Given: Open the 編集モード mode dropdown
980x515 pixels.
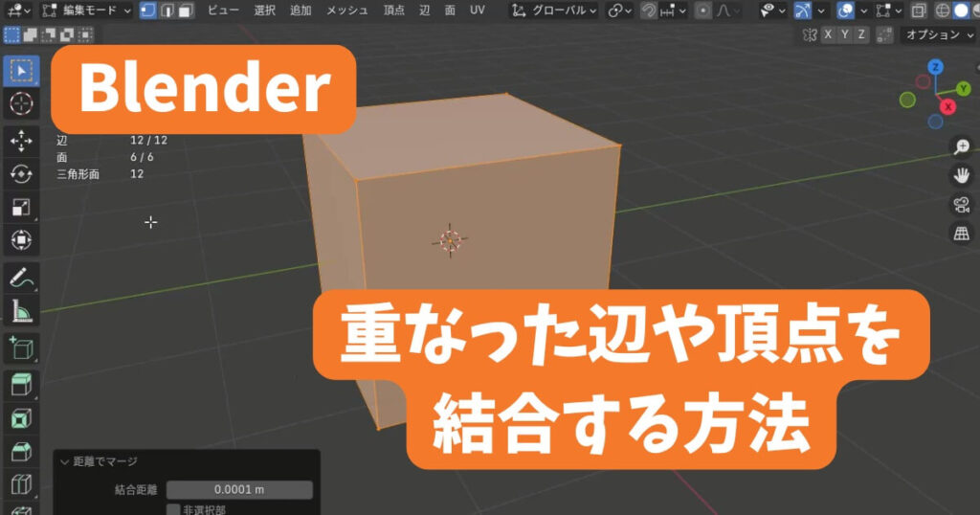Looking at the screenshot, I should pyautogui.click(x=87, y=10).
